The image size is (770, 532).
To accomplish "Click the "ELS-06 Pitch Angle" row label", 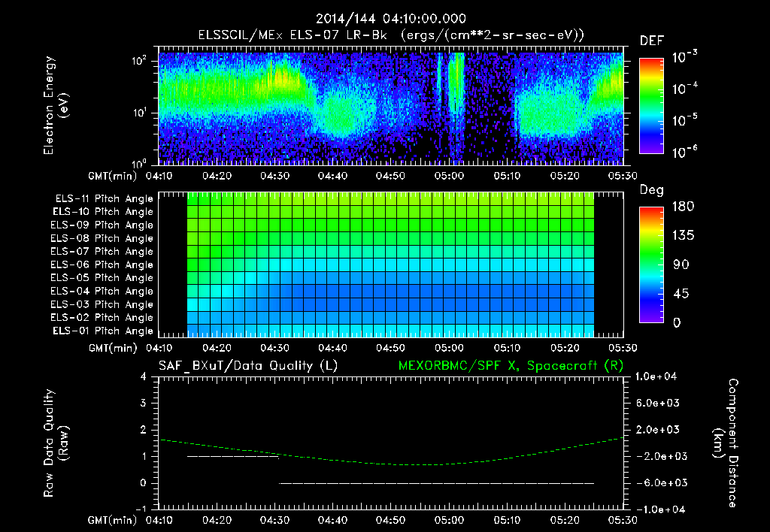I will 102,265.
